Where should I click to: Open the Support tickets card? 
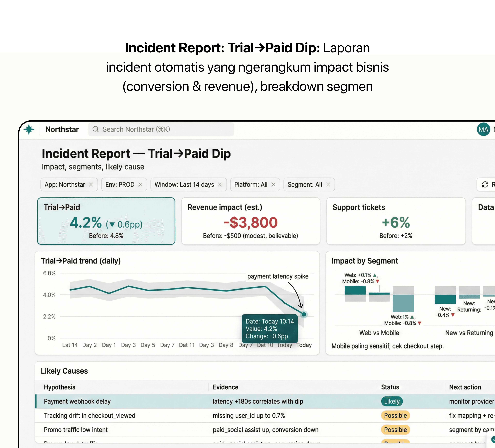[x=396, y=221]
